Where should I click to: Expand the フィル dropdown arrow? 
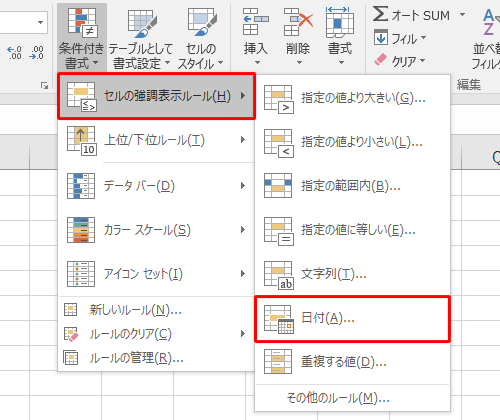click(x=423, y=38)
